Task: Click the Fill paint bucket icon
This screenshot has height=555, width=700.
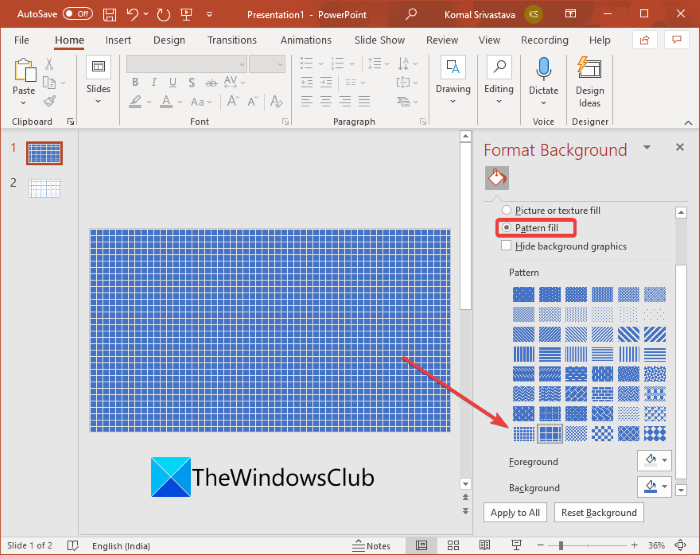Action: click(x=497, y=178)
